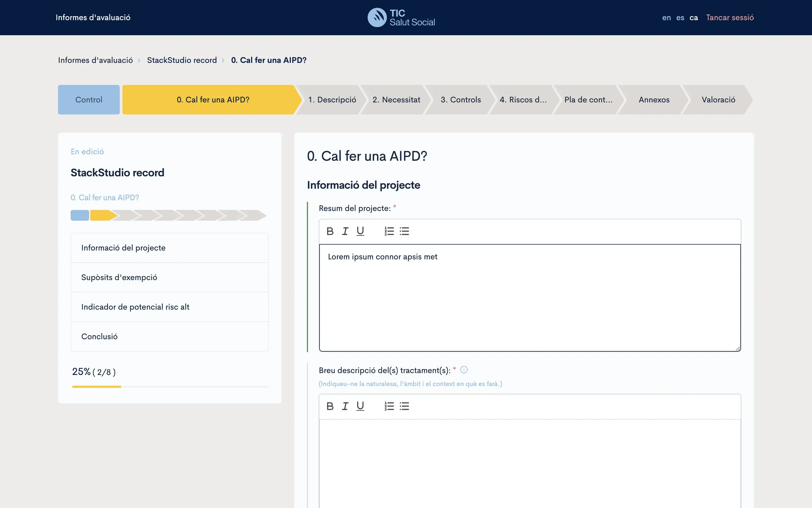The width and height of the screenshot is (812, 508).
Task: Click the En edició status label
Action: tap(87, 152)
